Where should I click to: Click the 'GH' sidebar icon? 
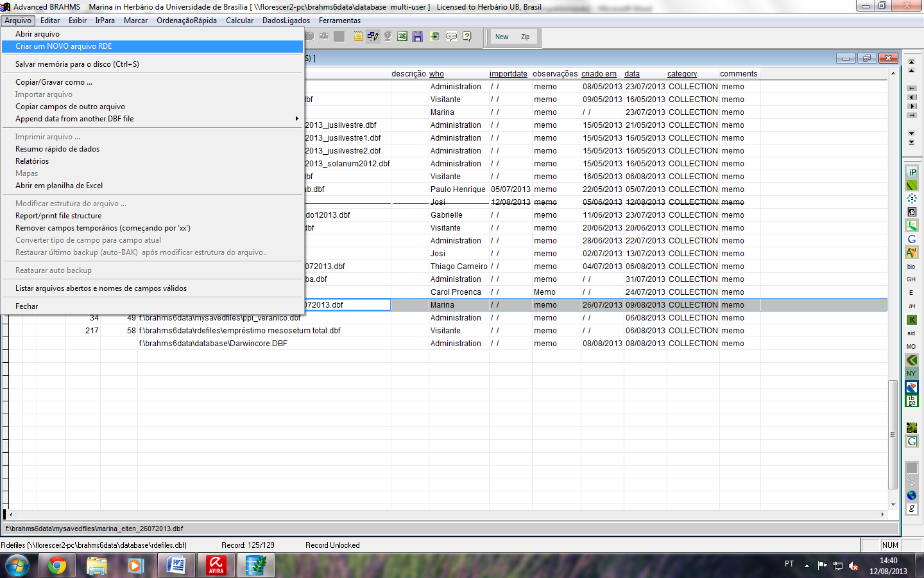[x=911, y=279]
